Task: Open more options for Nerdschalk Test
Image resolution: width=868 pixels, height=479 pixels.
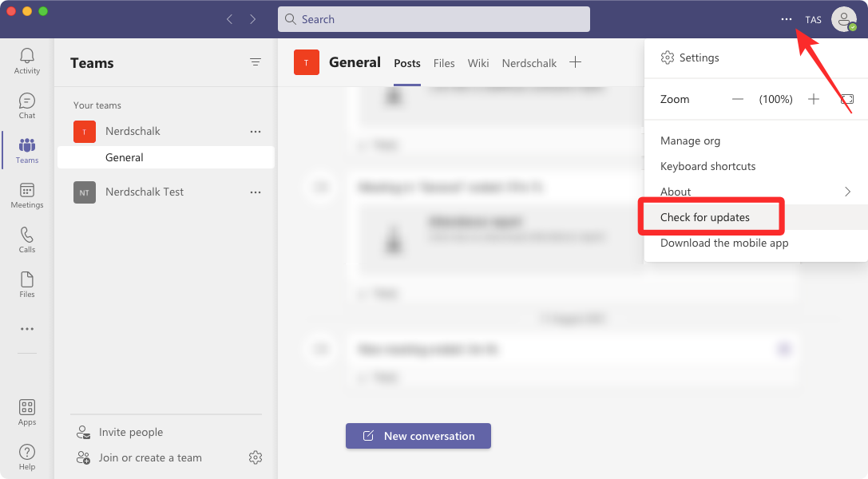Action: coord(255,192)
